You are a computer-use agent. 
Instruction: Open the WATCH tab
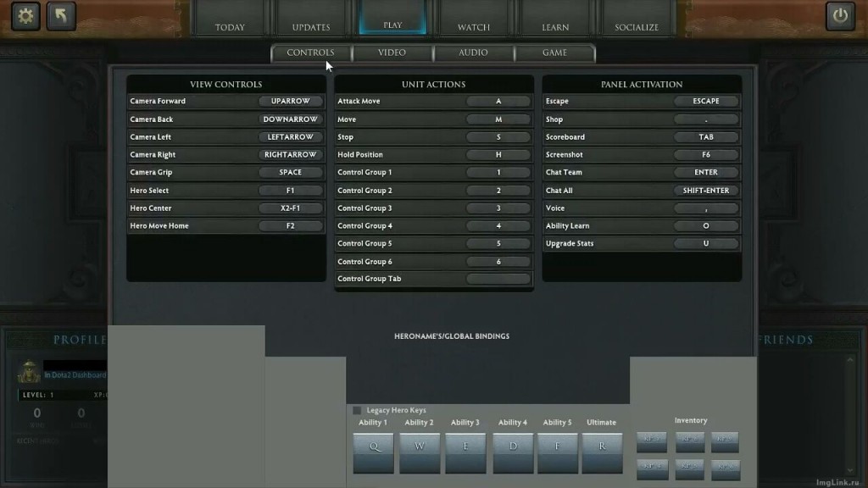coord(474,19)
